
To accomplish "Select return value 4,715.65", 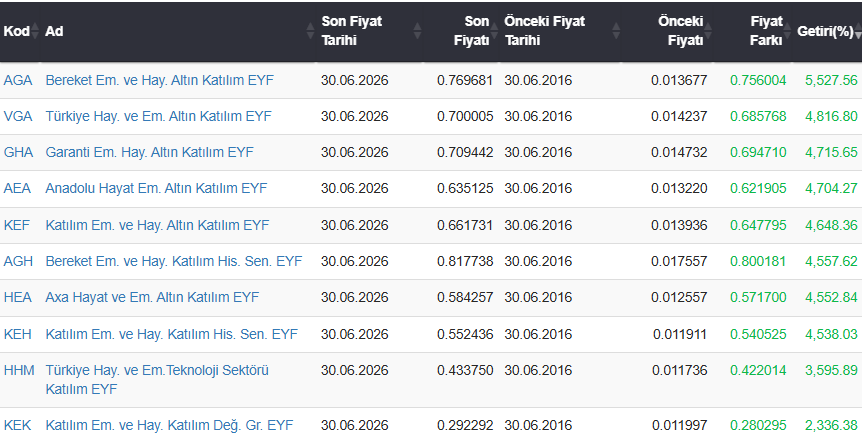I will tap(831, 152).
